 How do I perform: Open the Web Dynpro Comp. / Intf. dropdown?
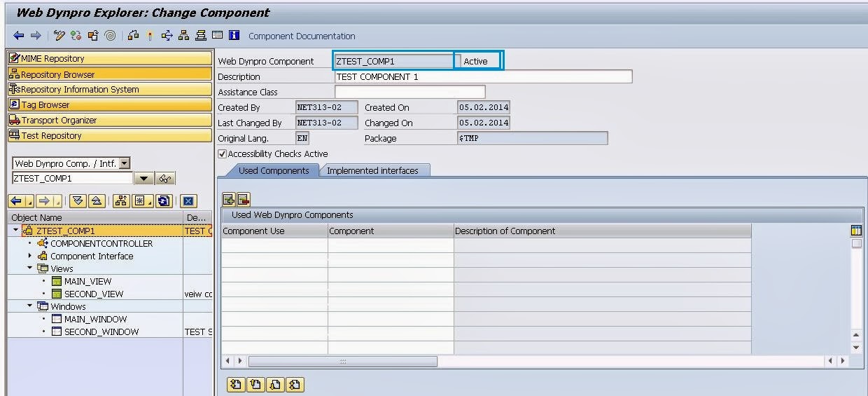[125, 163]
